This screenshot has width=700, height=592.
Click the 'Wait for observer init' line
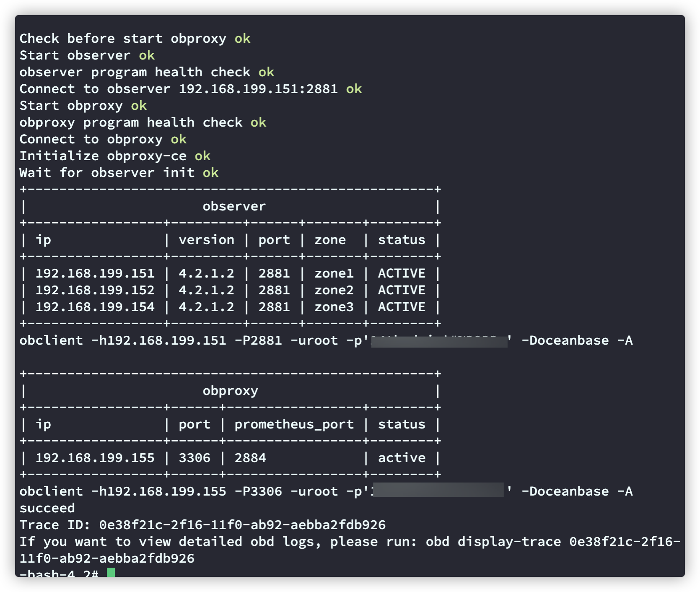coord(119,173)
